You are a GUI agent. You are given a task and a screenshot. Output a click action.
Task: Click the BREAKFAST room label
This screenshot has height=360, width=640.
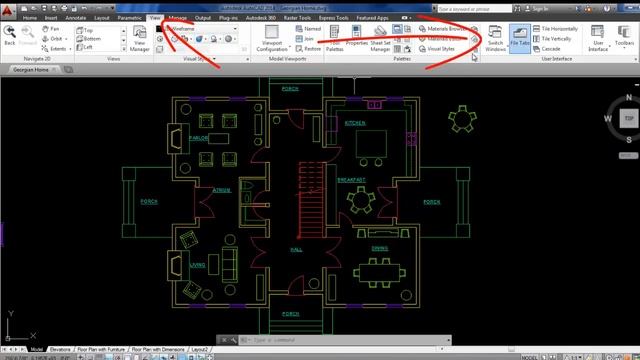point(351,180)
